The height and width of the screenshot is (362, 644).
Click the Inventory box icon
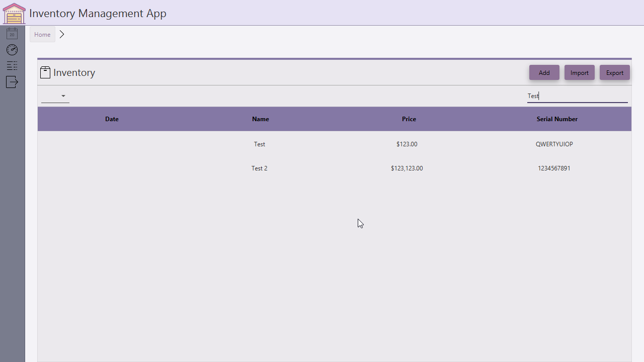click(x=45, y=72)
